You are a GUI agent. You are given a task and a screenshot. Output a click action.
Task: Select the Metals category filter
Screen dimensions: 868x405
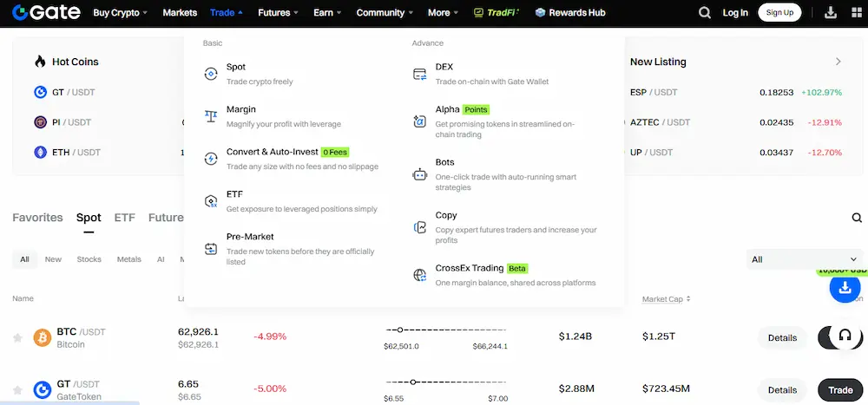point(129,259)
